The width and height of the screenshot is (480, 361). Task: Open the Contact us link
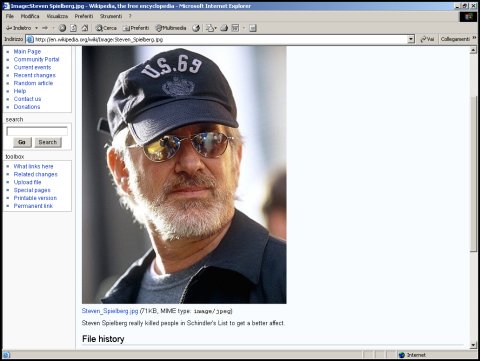point(27,99)
